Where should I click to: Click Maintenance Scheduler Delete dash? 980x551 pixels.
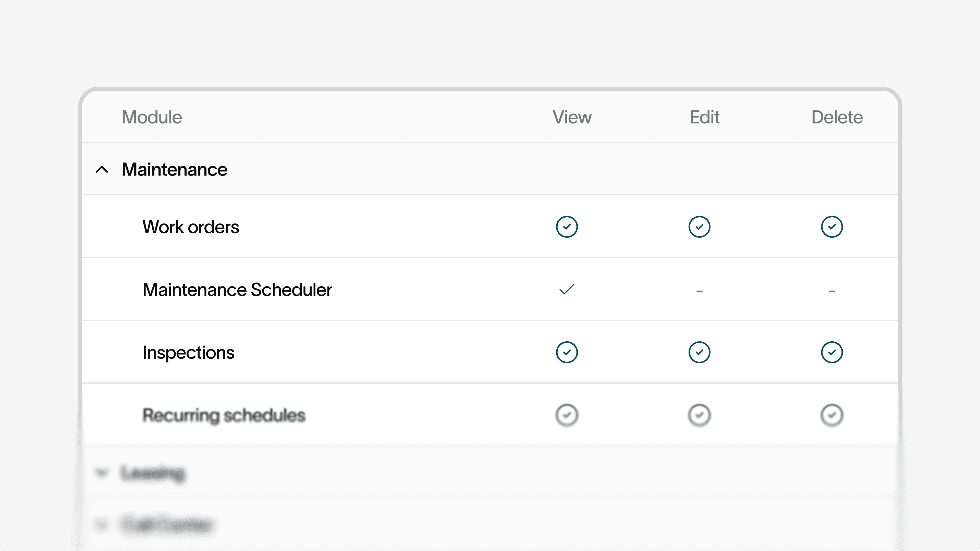pos(832,291)
